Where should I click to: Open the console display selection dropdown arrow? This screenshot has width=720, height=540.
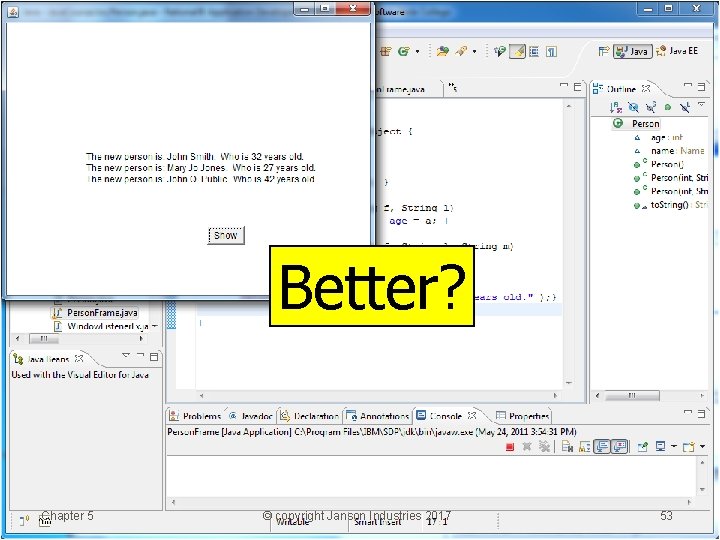click(674, 446)
